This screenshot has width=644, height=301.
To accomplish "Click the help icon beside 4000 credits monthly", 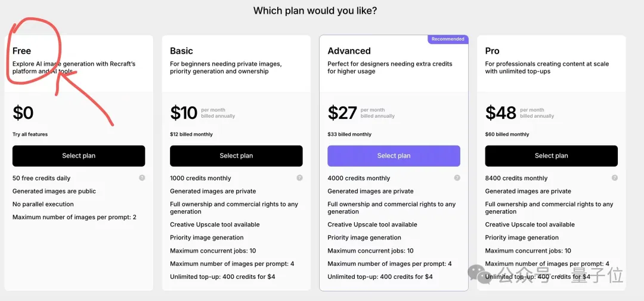I will click(x=457, y=178).
